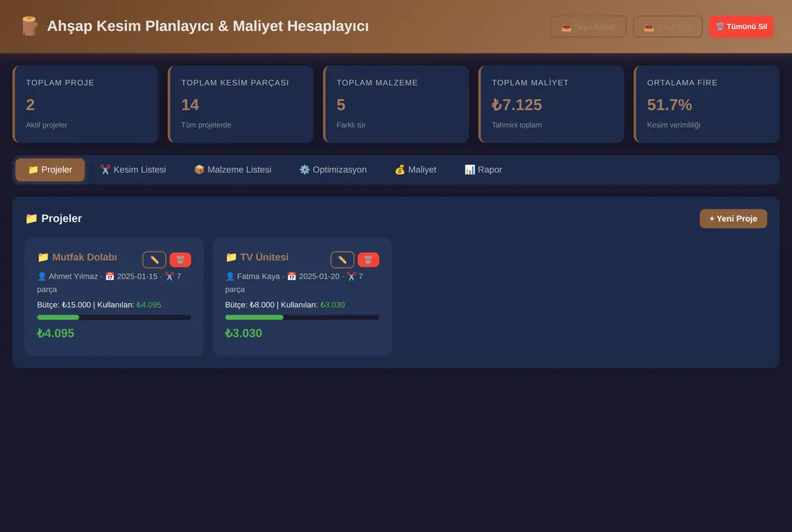The image size is (792, 532).
Task: Open the Mutfak Dolabı project title
Action: point(77,257)
